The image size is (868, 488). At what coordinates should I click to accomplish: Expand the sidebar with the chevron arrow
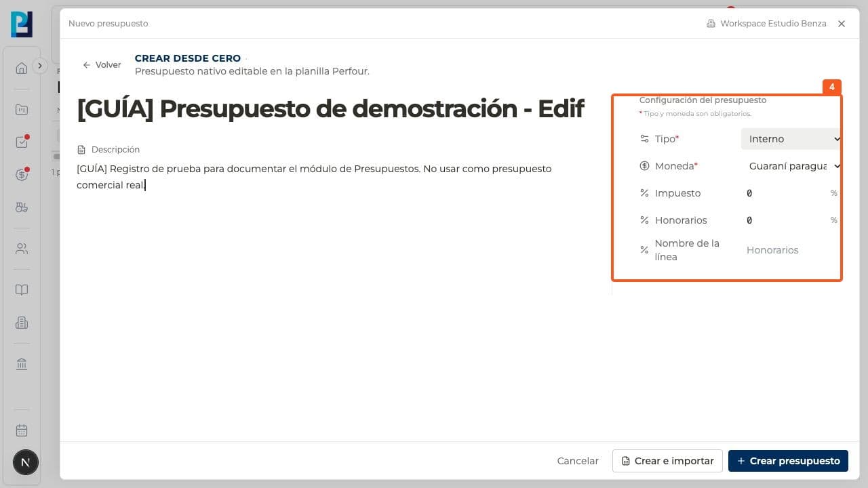coord(40,66)
